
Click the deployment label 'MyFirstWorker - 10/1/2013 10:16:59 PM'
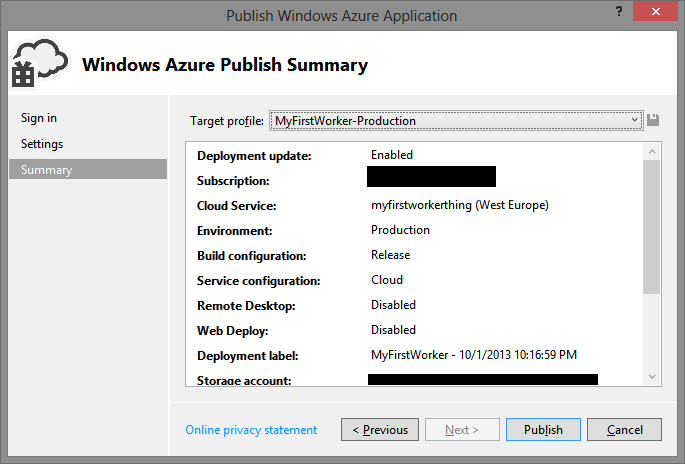click(x=474, y=354)
